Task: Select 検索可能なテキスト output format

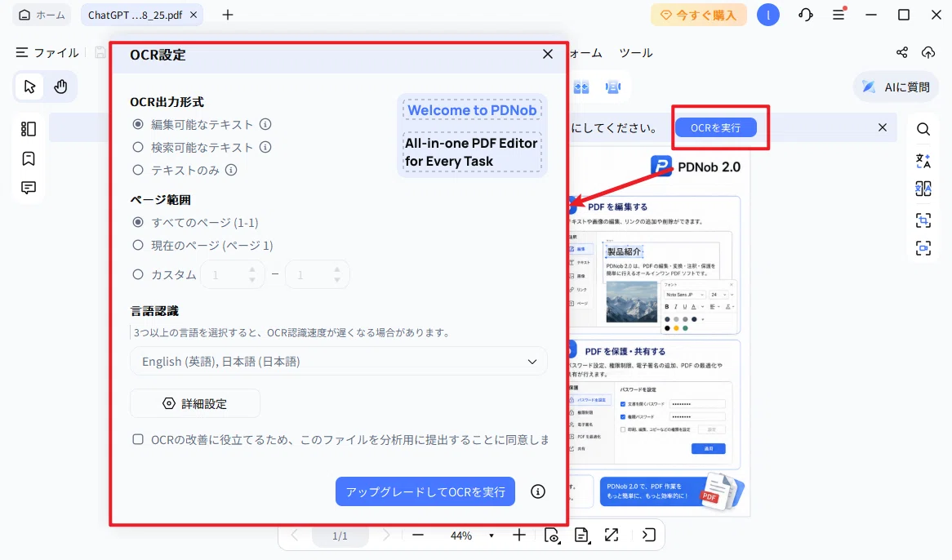Action: pos(139,148)
